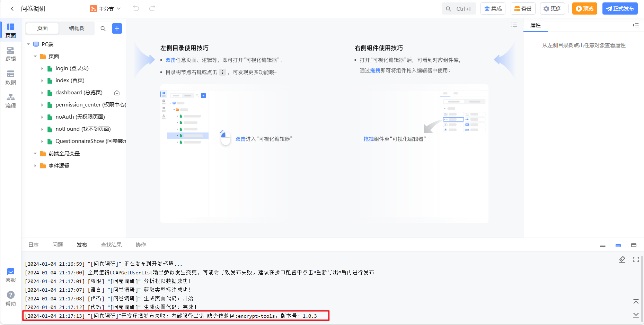Click the 正式发布 publish button

point(620,9)
